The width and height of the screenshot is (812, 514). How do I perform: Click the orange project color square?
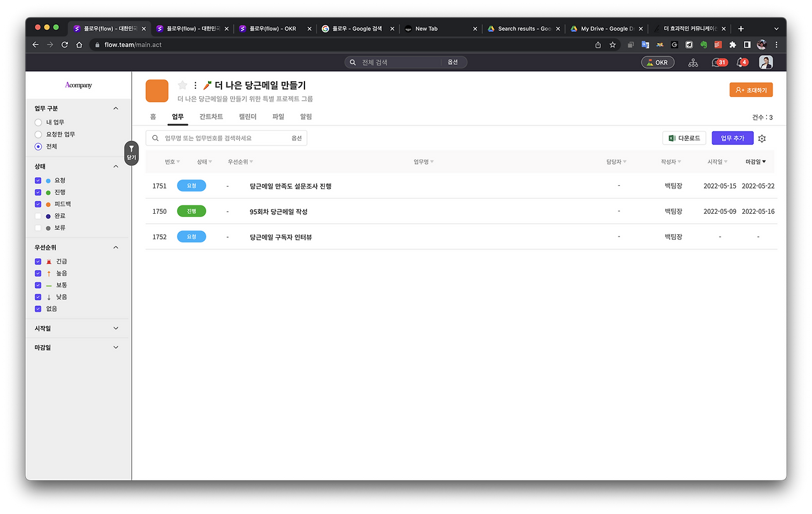pos(157,91)
